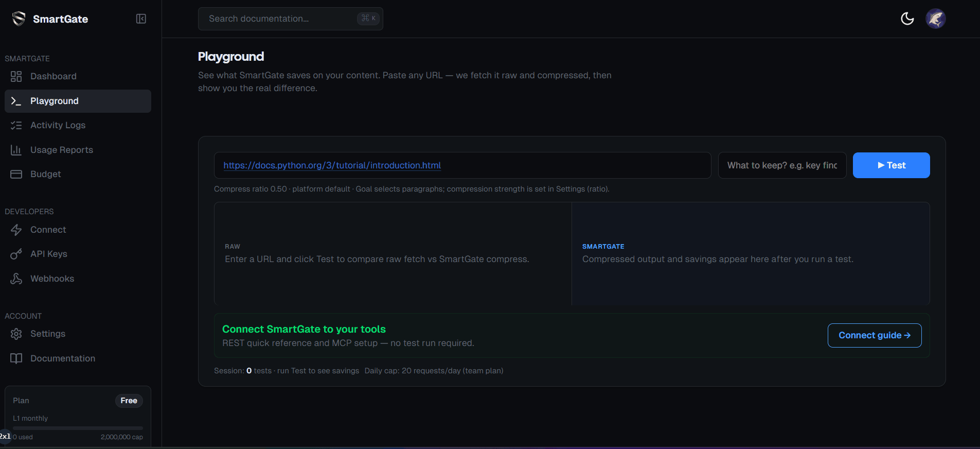This screenshot has height=449, width=980.
Task: Click the 'What to keep?' goal field
Action: [x=782, y=165]
